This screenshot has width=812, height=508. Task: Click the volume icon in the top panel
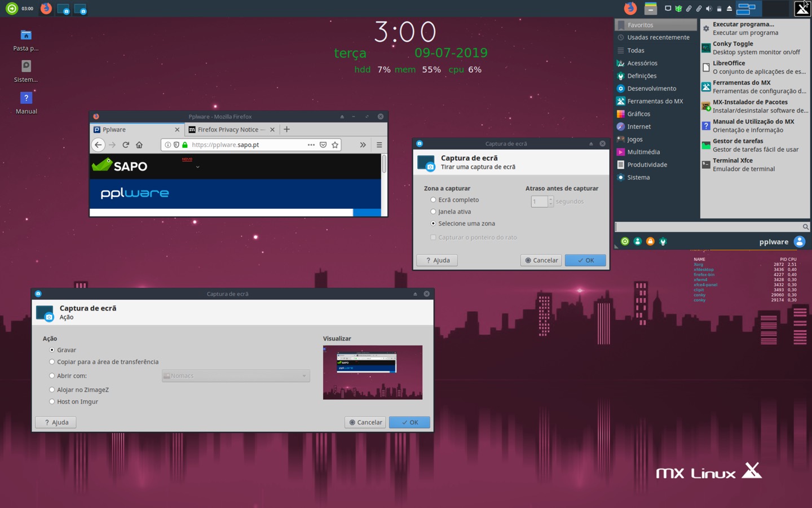coord(709,8)
